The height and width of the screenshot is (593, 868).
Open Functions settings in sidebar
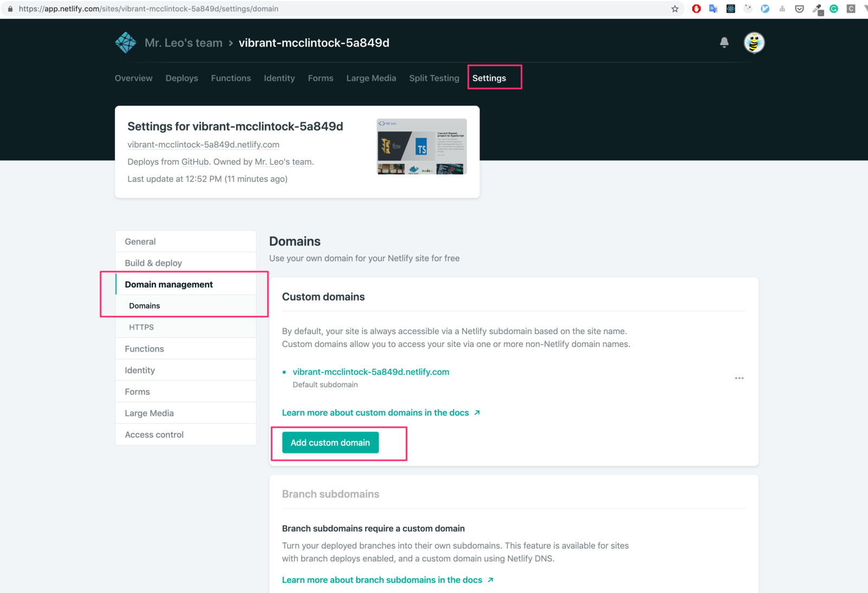tap(186, 349)
